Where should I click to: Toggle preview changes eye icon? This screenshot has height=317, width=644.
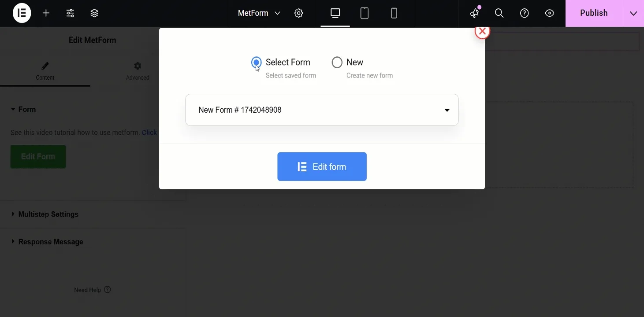(550, 13)
